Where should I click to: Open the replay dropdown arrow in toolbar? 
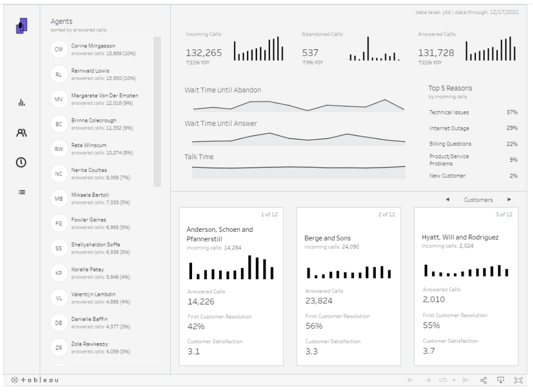coord(454,380)
